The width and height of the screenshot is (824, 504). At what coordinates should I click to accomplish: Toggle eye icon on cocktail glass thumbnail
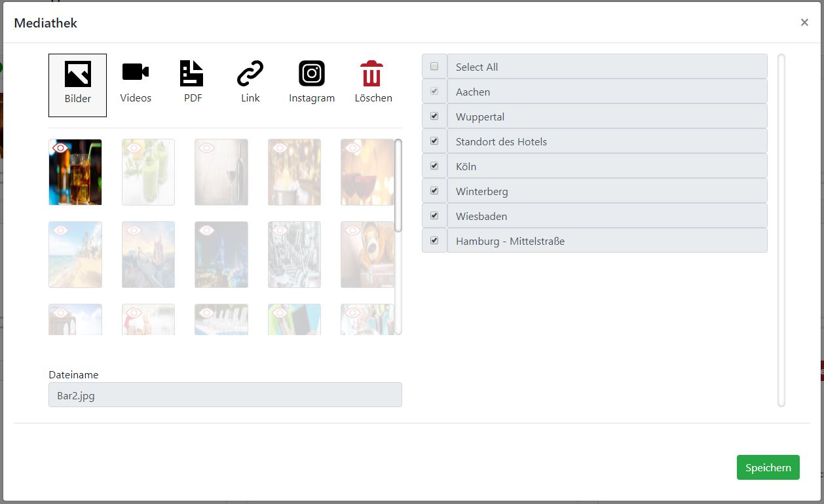60,149
